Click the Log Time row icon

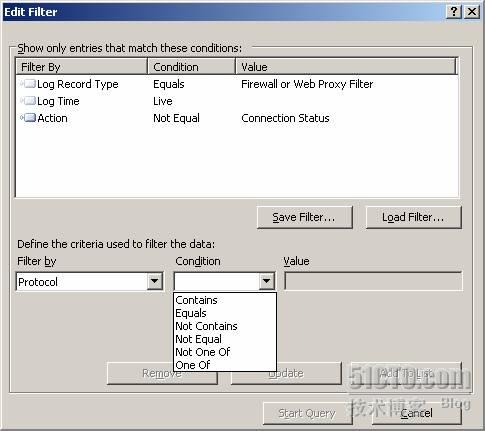[28, 101]
